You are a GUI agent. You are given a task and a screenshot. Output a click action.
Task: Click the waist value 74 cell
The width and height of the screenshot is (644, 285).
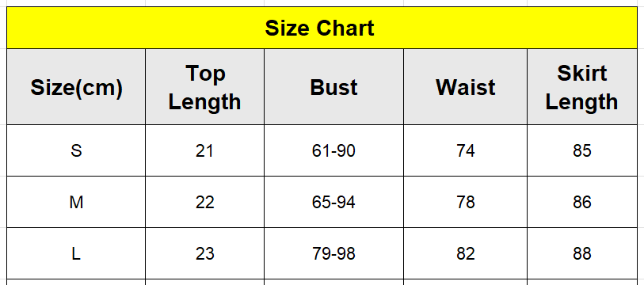coord(465,150)
